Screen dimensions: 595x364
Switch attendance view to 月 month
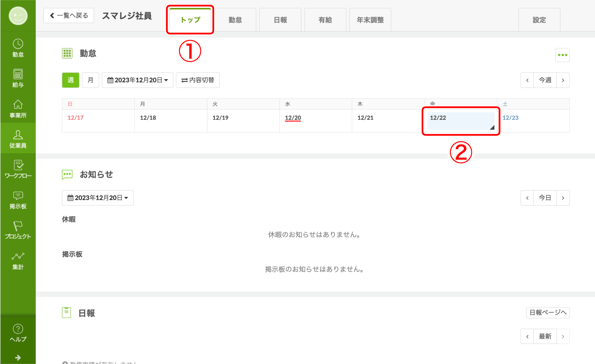pyautogui.click(x=90, y=80)
